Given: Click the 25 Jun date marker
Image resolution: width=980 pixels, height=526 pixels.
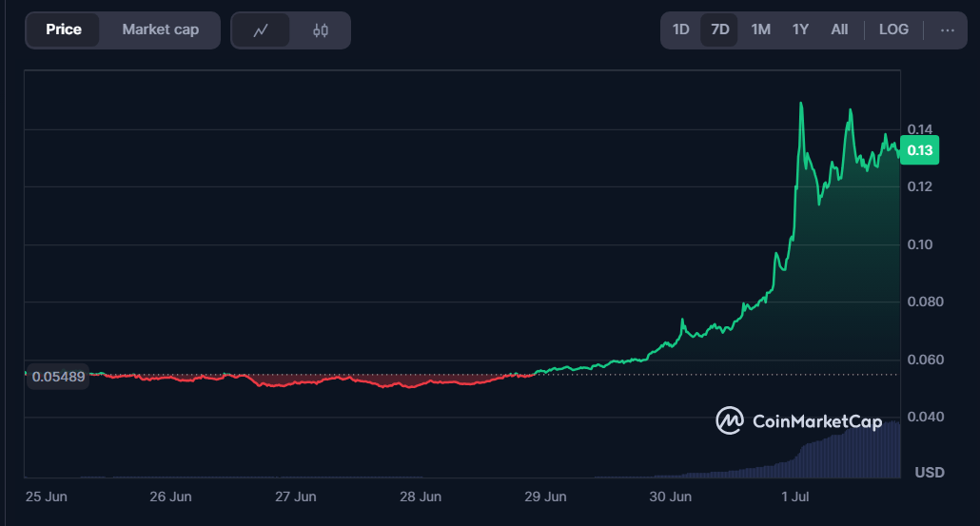Looking at the screenshot, I should (x=46, y=497).
